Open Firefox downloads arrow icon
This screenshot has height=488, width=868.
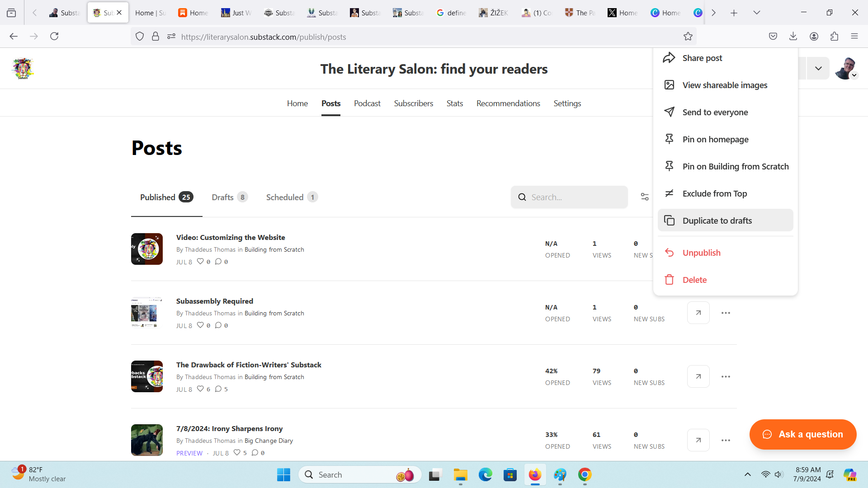click(793, 37)
